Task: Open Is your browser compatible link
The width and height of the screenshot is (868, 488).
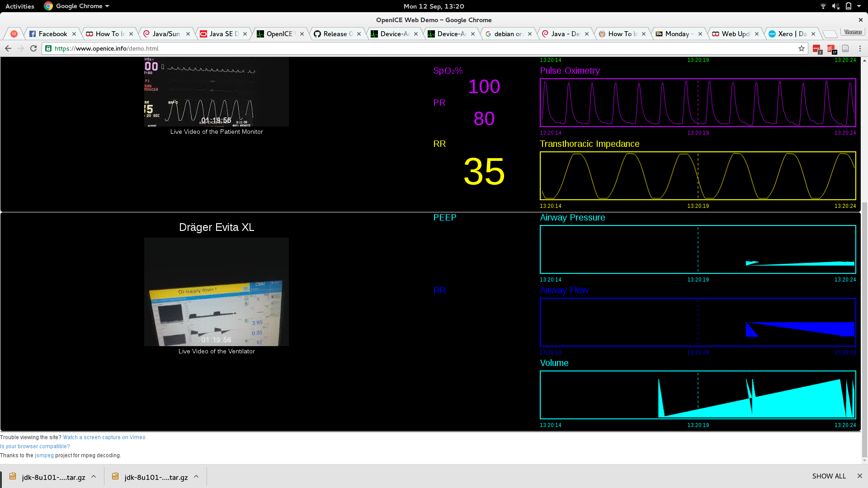Action: coord(35,446)
